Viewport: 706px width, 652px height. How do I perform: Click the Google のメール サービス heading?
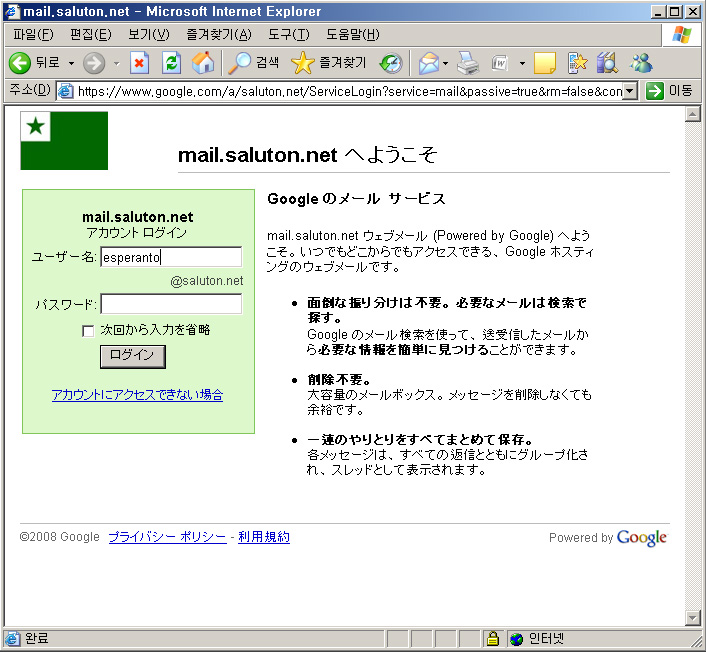[356, 199]
